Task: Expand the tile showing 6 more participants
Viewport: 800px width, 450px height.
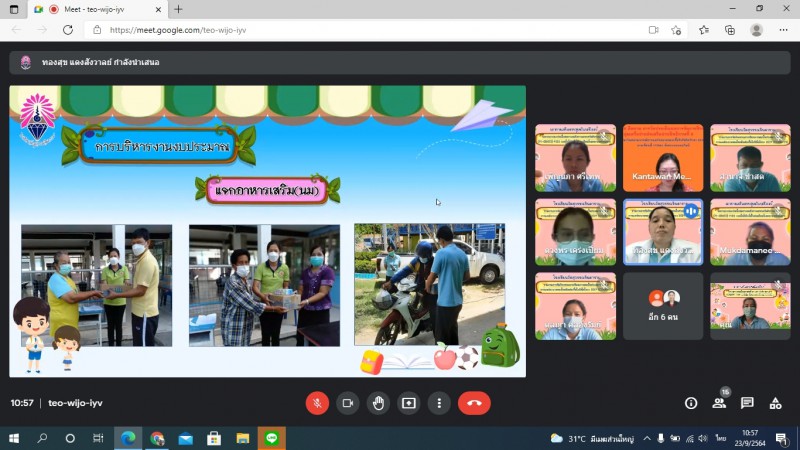Action: (663, 306)
